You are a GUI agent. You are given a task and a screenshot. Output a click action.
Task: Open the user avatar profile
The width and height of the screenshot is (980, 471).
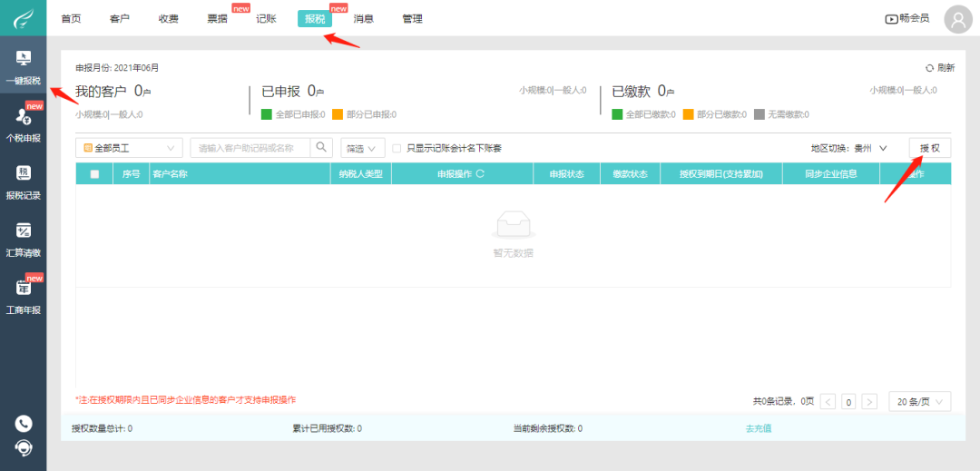[x=958, y=19]
